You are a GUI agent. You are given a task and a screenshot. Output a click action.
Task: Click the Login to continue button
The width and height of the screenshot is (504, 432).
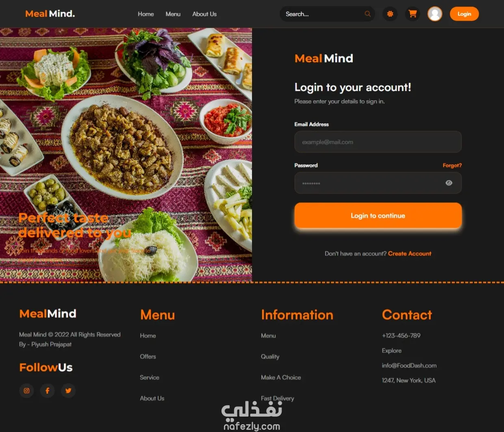coord(378,216)
